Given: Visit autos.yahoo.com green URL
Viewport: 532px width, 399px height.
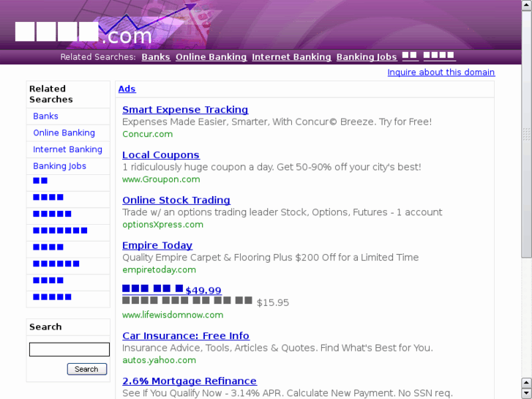Looking at the screenshot, I should [159, 360].
